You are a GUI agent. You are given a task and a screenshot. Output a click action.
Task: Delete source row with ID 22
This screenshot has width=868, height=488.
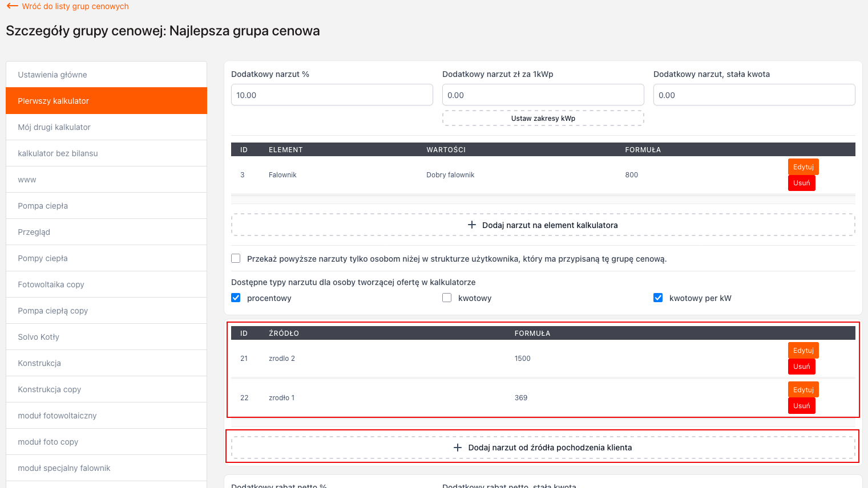point(801,406)
